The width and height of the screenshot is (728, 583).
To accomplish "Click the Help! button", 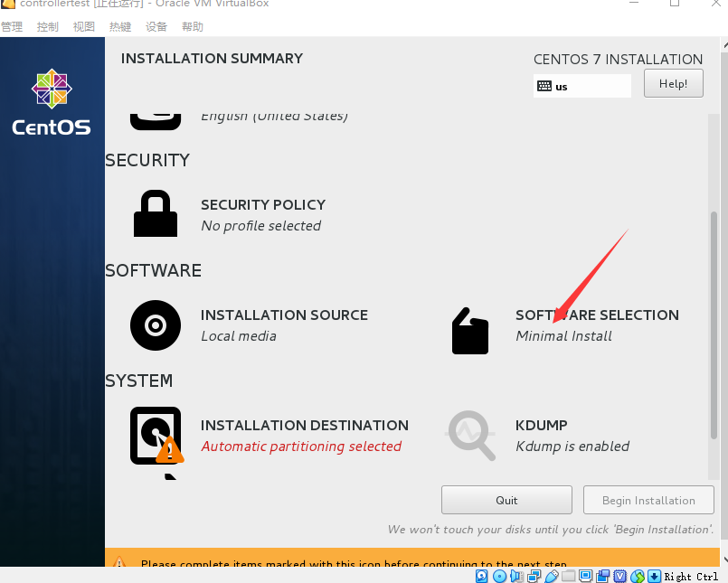I will click(x=673, y=83).
